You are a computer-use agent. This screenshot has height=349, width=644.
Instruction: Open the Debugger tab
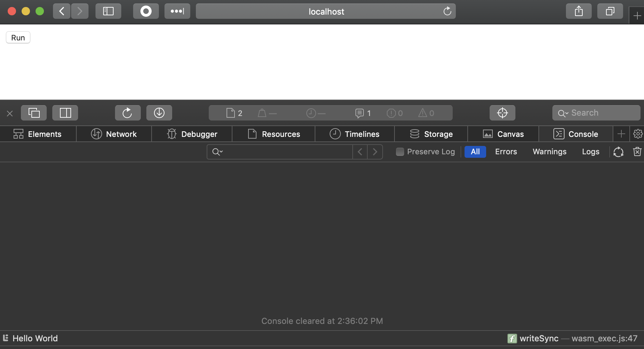coord(192,134)
